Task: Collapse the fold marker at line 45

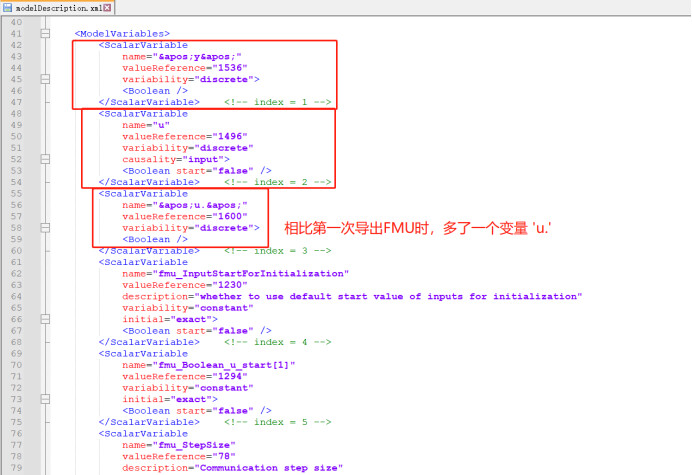Action: [45, 79]
